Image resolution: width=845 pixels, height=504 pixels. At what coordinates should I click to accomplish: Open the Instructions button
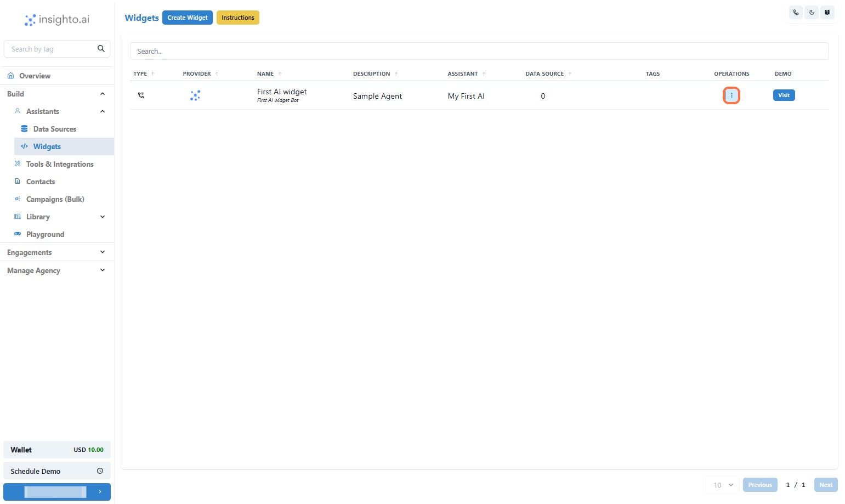click(x=238, y=18)
